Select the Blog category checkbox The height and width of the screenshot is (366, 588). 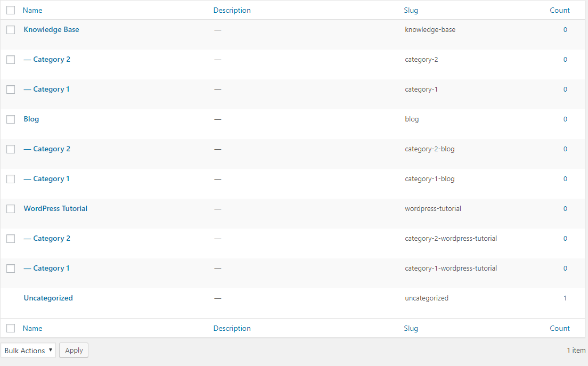pyautogui.click(x=11, y=119)
